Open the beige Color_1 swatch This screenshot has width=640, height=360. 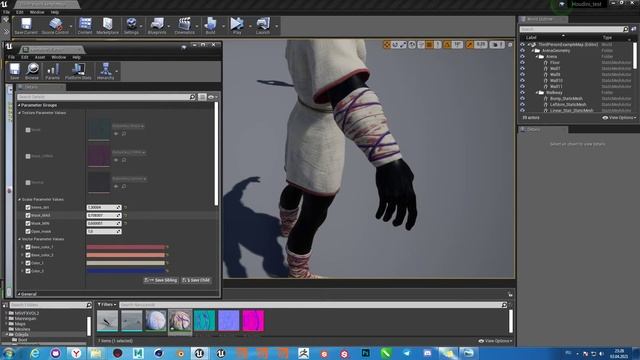125,263
